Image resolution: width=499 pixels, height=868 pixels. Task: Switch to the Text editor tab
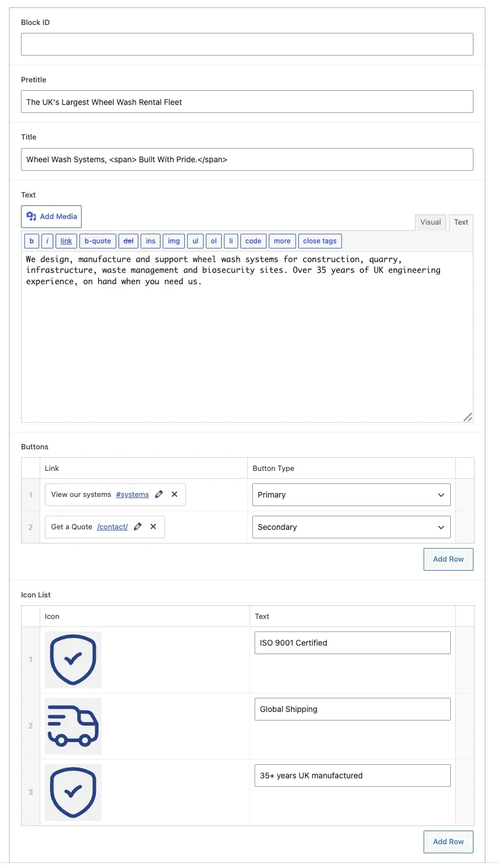(x=461, y=222)
